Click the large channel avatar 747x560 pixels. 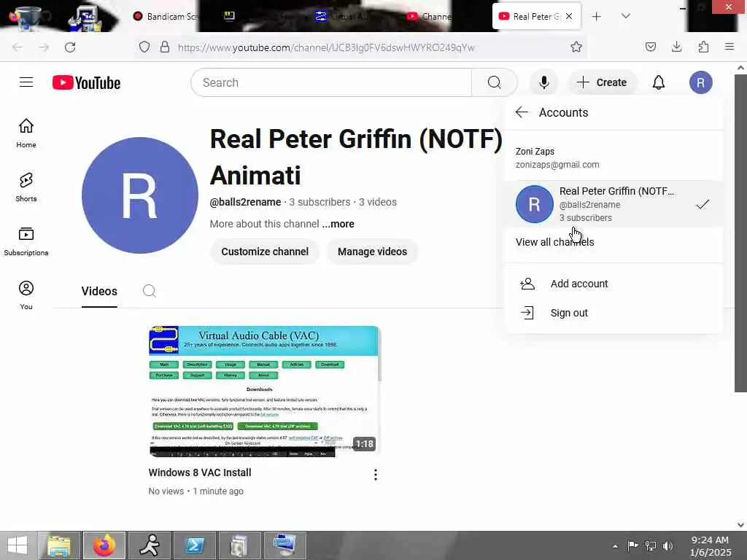coord(139,195)
